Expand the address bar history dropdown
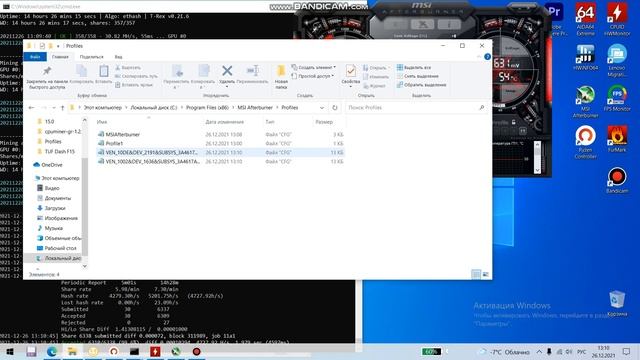This screenshot has height=360, width=640. tap(322, 108)
